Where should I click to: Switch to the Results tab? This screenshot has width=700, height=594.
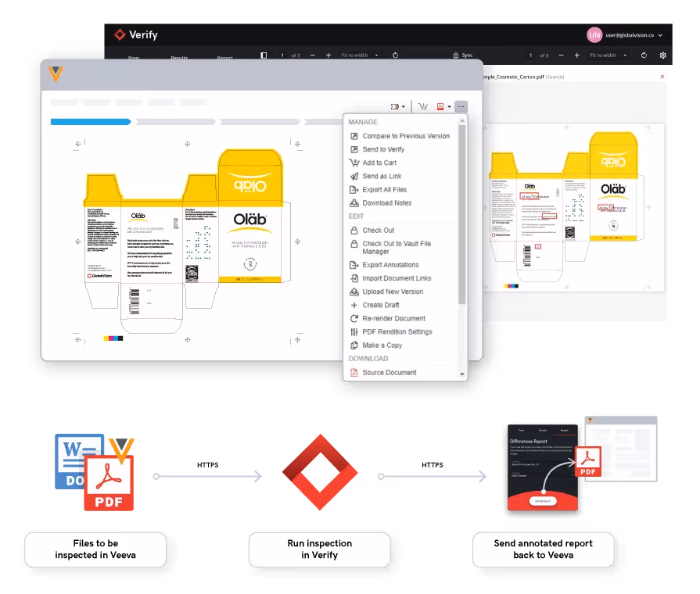tap(179, 59)
